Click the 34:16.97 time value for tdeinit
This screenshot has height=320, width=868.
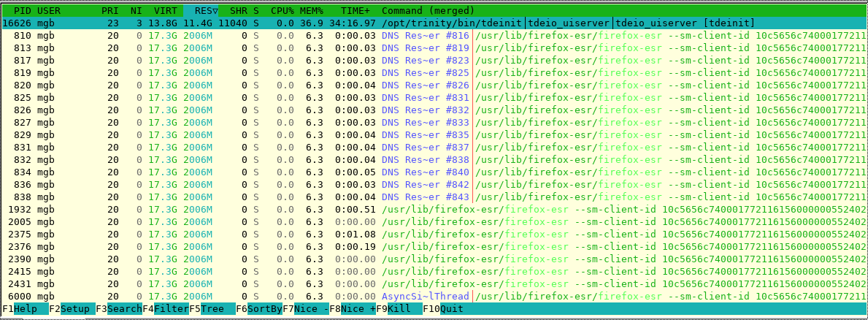[x=352, y=23]
